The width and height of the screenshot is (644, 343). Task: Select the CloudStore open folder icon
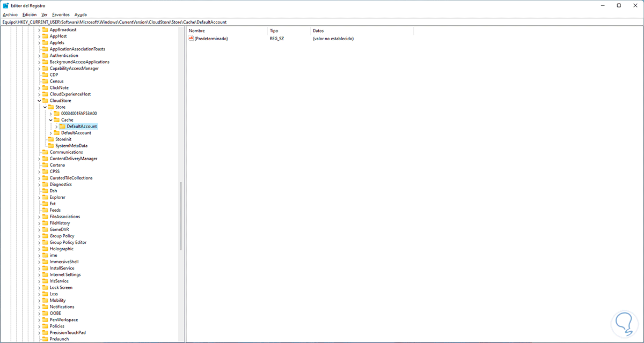45,100
